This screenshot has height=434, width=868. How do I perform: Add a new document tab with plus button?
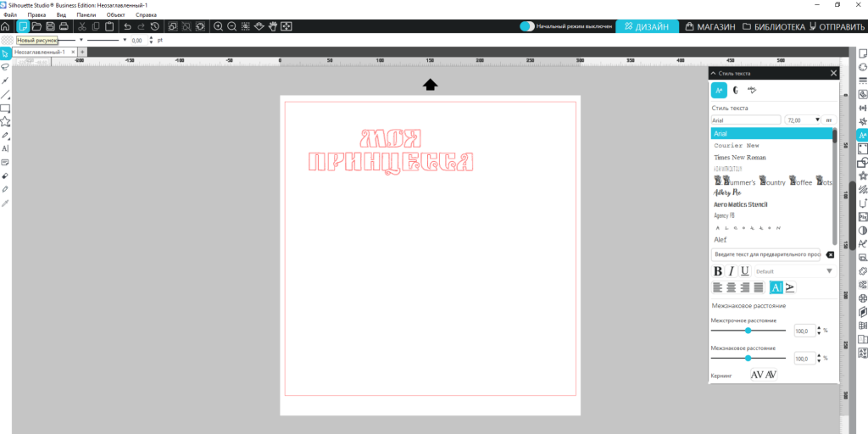coord(82,52)
